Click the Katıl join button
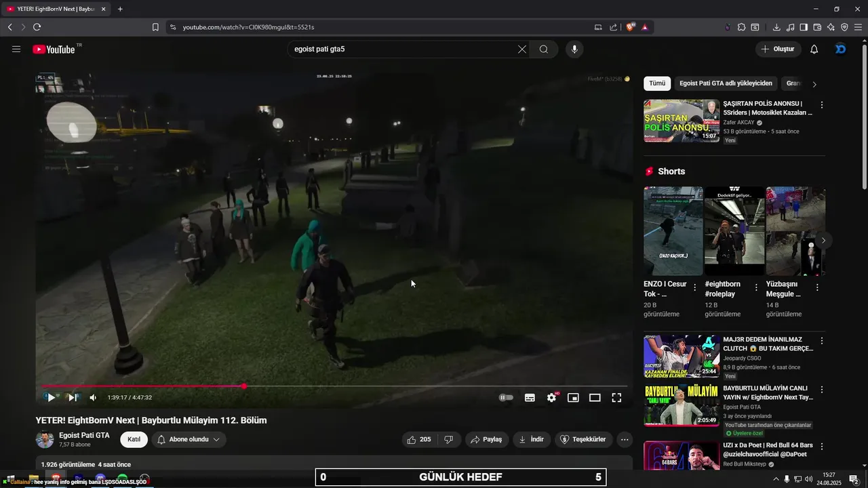The width and height of the screenshot is (868, 488). [x=134, y=439]
